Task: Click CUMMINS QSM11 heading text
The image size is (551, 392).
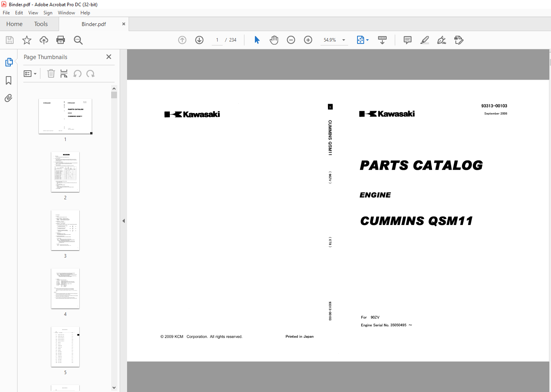Action: point(417,221)
